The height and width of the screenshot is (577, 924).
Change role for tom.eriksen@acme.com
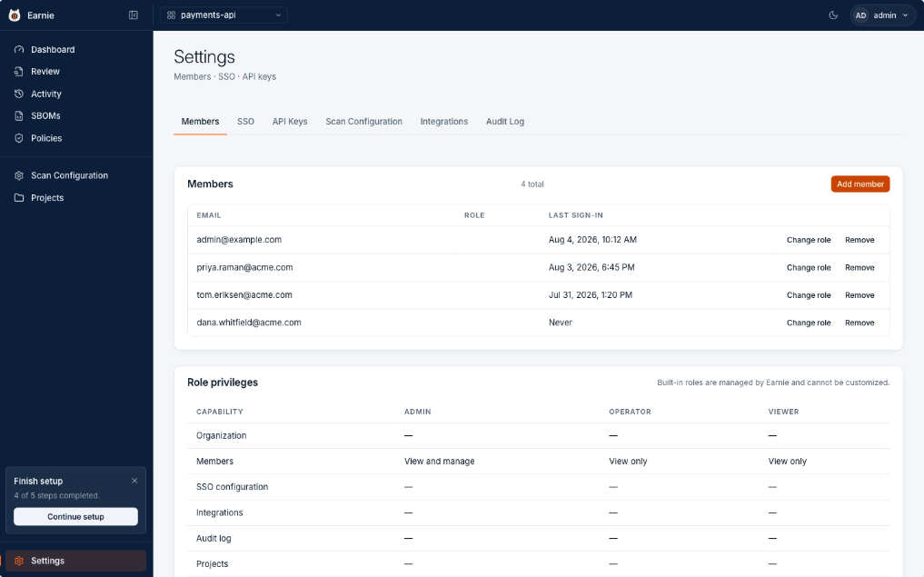click(x=809, y=295)
